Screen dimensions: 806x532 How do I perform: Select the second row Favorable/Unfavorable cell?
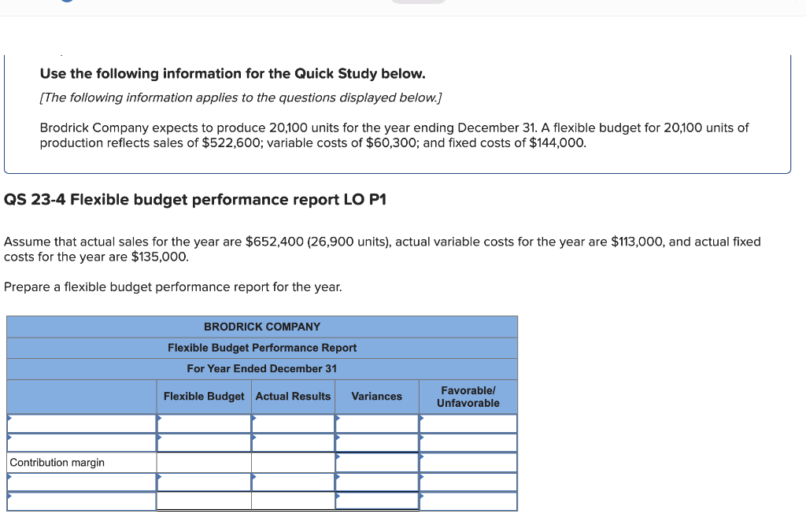(x=468, y=442)
